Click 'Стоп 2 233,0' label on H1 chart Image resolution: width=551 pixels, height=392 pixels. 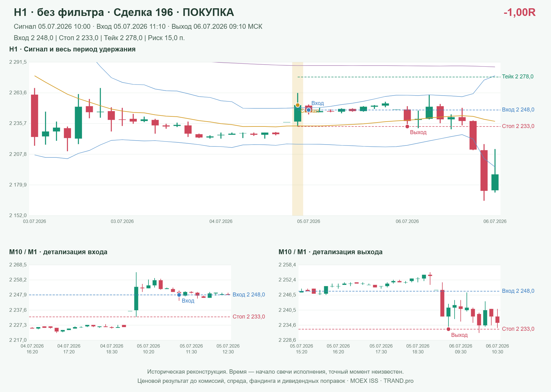pos(518,126)
